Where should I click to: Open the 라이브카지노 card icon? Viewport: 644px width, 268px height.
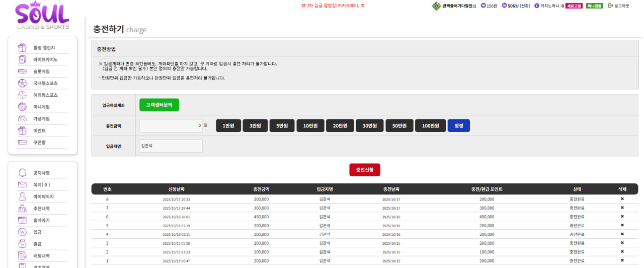click(22, 59)
